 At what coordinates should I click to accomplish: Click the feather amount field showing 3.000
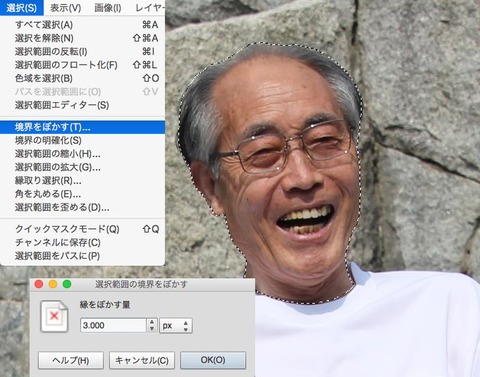coord(113,325)
